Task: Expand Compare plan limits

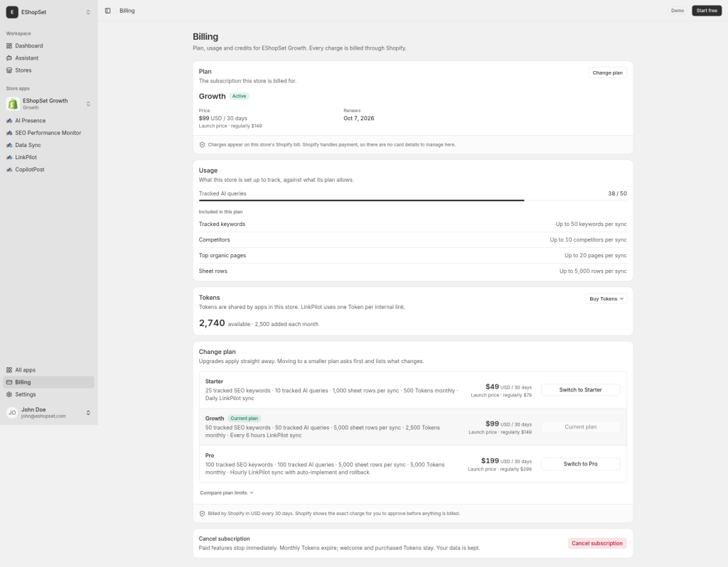Action: [x=227, y=493]
